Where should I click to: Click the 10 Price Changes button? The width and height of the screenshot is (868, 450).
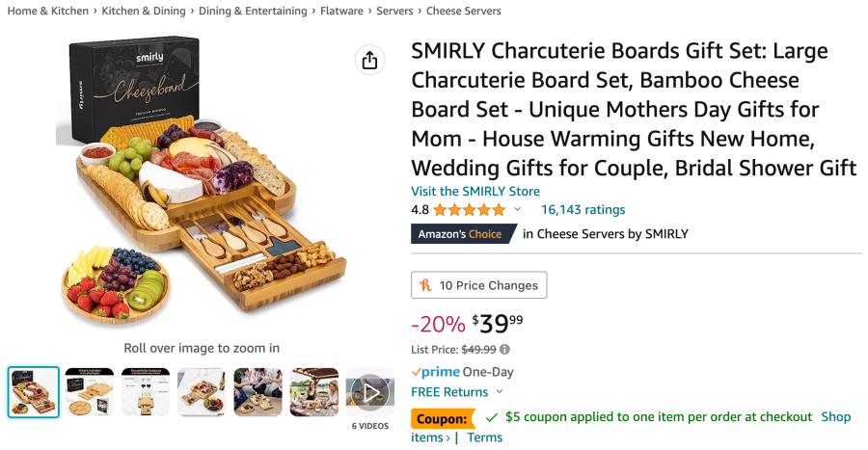pos(479,285)
